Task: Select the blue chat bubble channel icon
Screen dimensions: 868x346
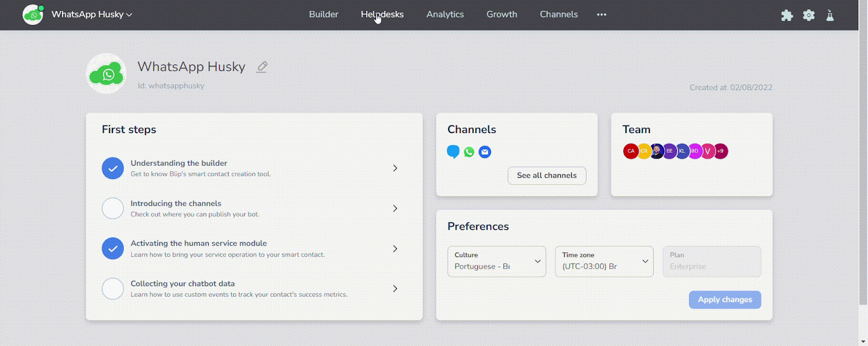Action: pos(453,152)
